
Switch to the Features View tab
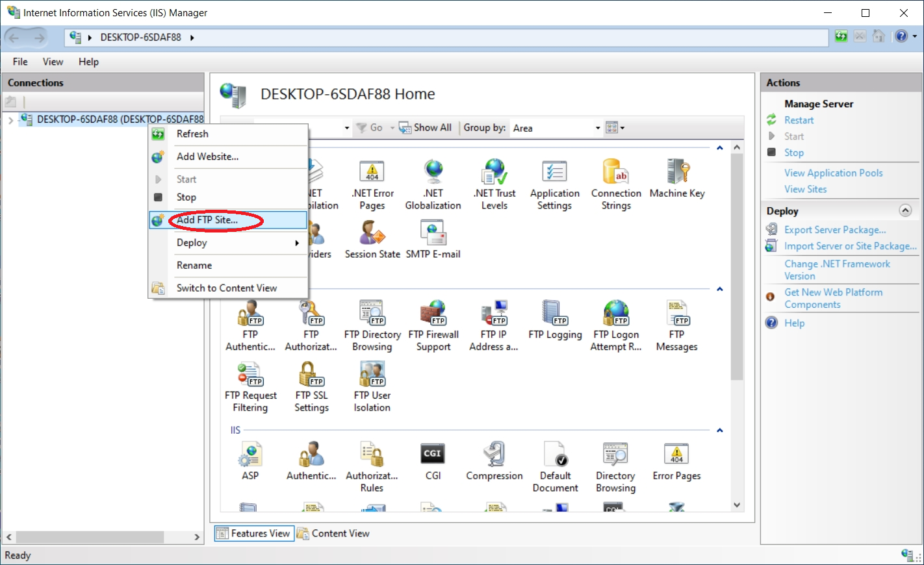coord(254,533)
